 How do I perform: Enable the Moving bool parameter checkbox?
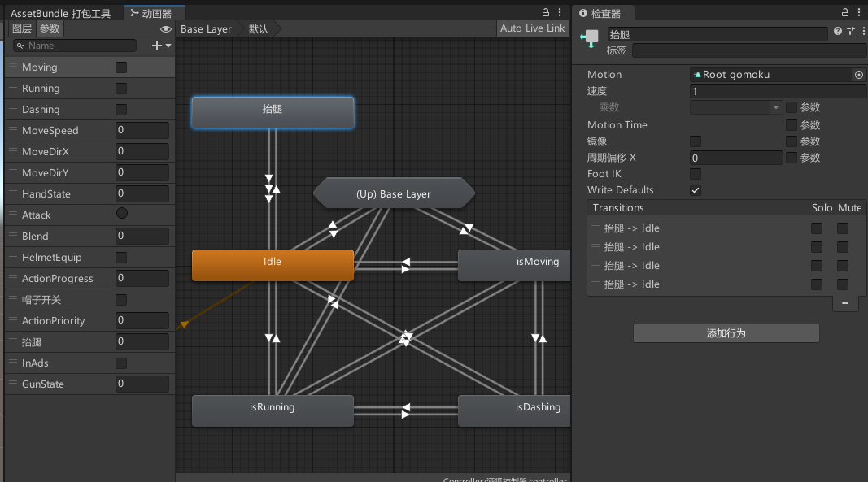(x=121, y=67)
